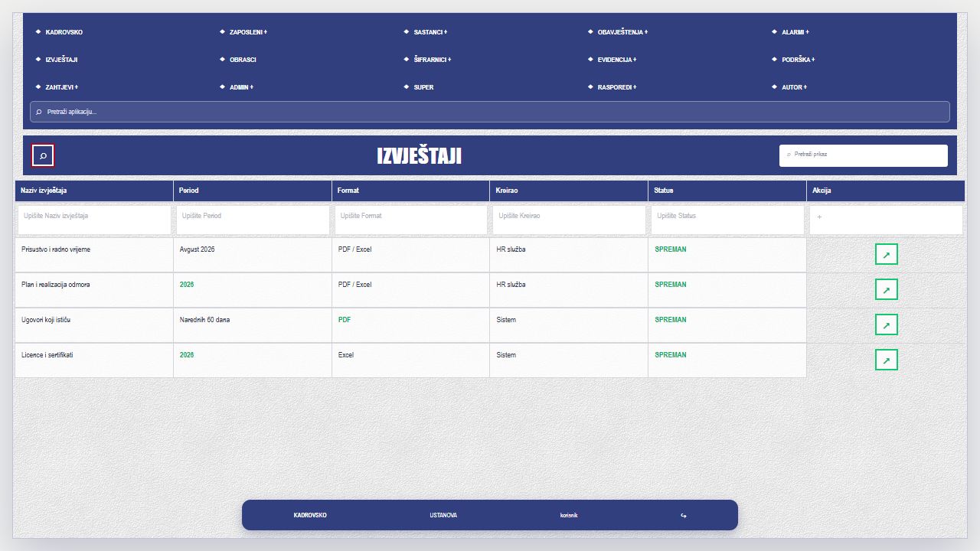
Task: Open the IZVJEŠTAJI top menu item
Action: coord(61,60)
